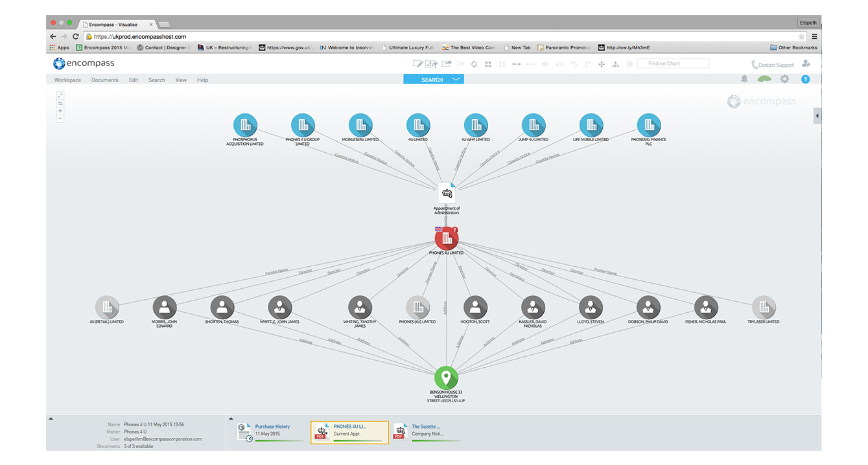The height and width of the screenshot is (465, 868).
Task: Open the View menu
Action: click(x=181, y=80)
